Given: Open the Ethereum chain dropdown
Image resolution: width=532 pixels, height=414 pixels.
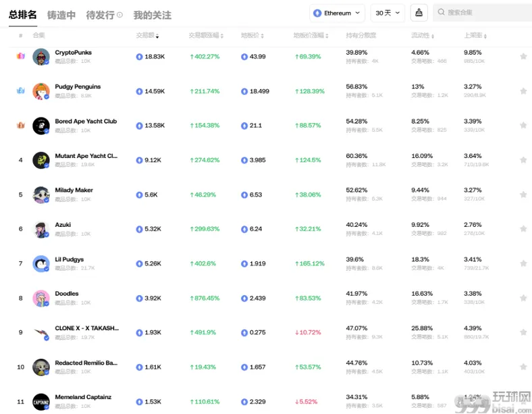Looking at the screenshot, I should tap(337, 14).
